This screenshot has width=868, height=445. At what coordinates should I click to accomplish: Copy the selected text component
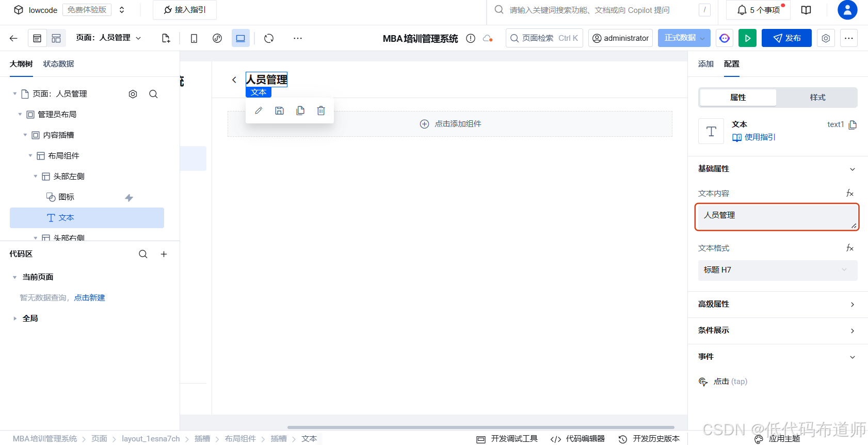pos(300,110)
